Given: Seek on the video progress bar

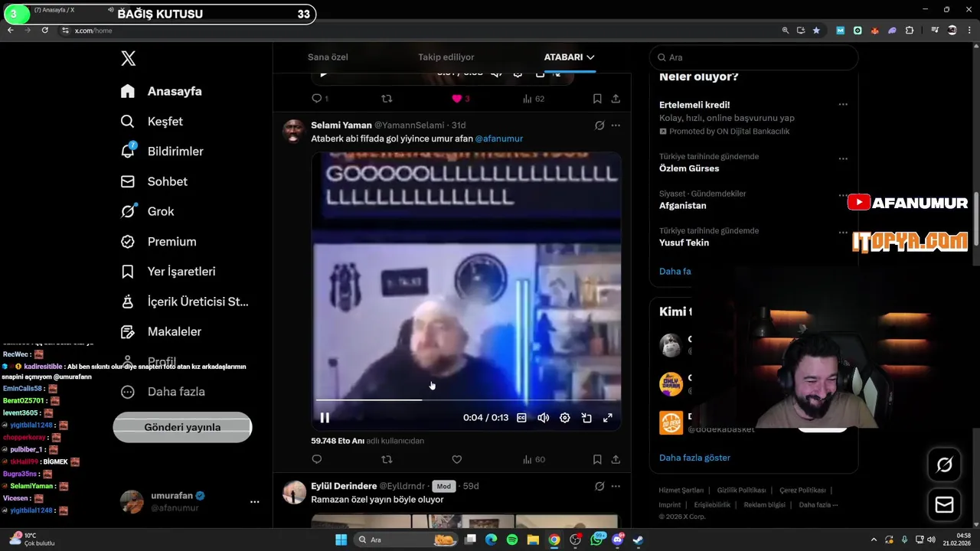Looking at the screenshot, I should [x=466, y=399].
